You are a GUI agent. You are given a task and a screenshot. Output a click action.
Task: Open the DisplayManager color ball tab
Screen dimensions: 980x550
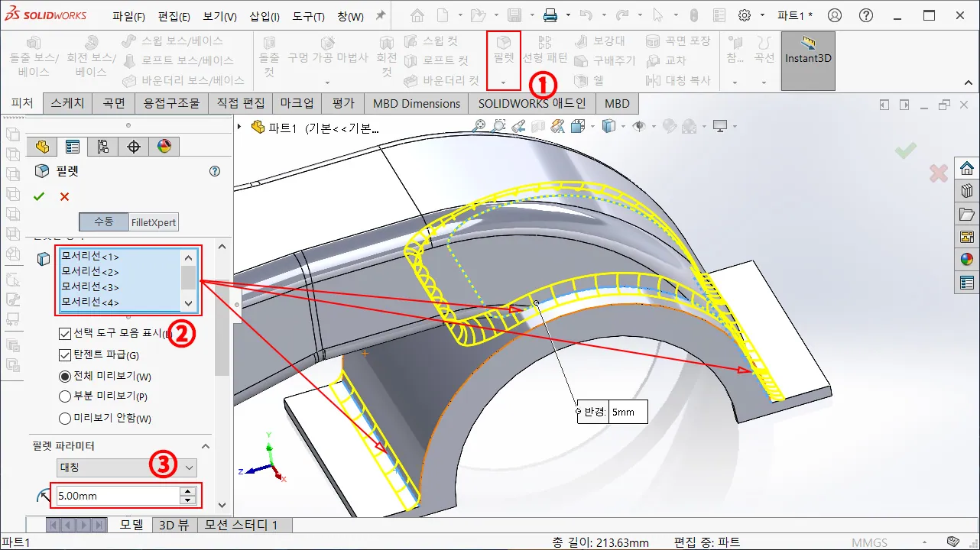click(x=164, y=147)
